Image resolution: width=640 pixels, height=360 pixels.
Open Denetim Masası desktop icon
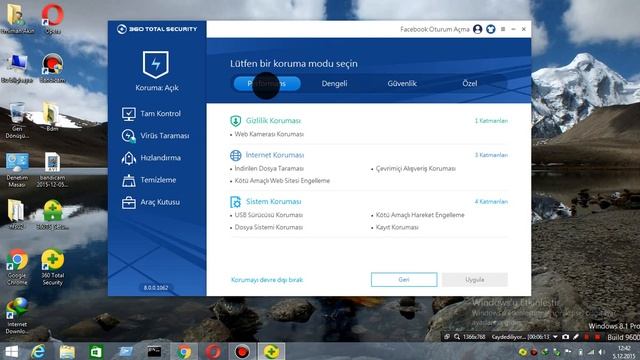pyautogui.click(x=17, y=169)
